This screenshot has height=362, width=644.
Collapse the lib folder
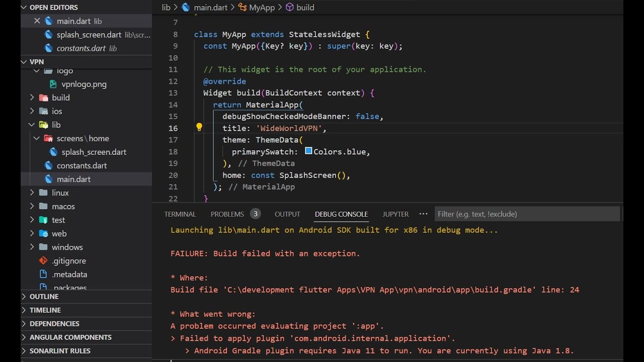coord(32,125)
